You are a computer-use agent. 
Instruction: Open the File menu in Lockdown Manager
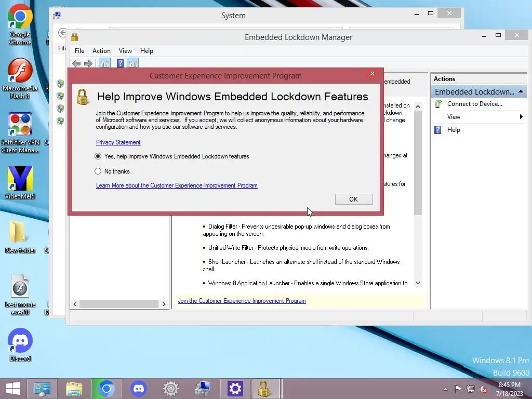[x=79, y=51]
